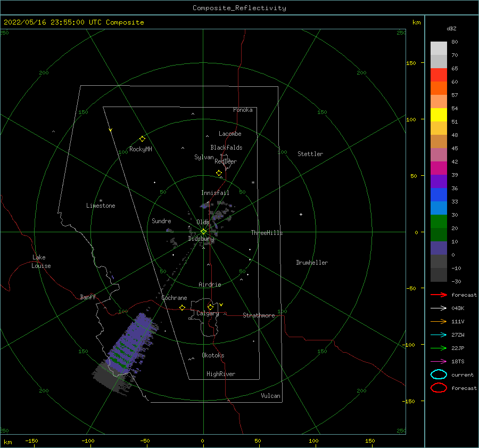
Task: Click the red forecast arrow icon
Action: pyautogui.click(x=439, y=295)
